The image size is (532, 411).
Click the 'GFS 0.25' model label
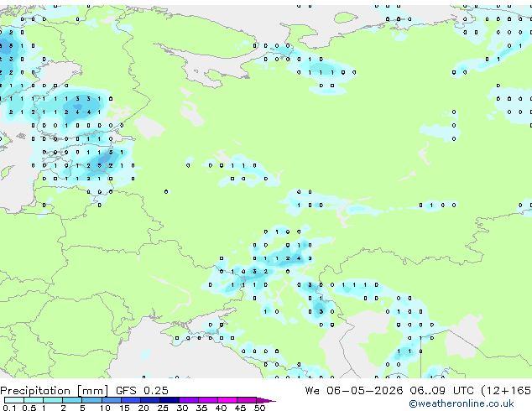click(x=142, y=391)
